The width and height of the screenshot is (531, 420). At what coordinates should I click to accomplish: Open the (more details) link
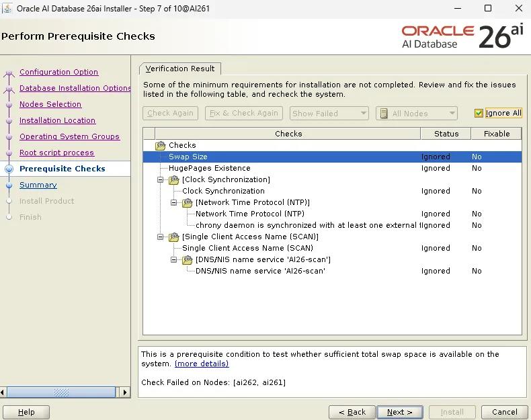click(202, 364)
